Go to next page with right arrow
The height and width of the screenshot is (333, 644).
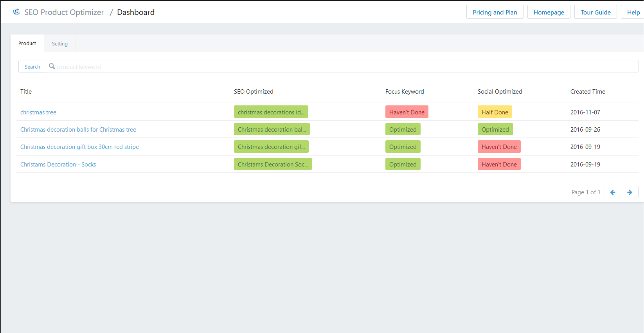pos(630,192)
